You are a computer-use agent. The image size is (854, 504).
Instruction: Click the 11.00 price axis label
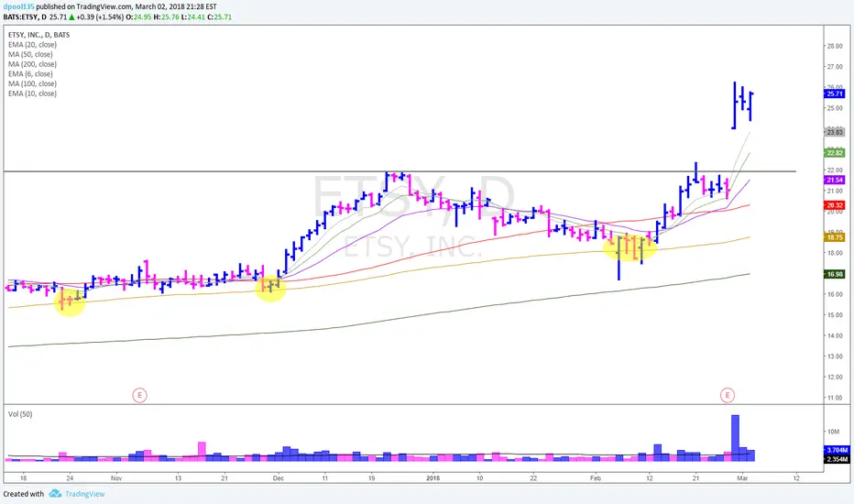[x=835, y=398]
